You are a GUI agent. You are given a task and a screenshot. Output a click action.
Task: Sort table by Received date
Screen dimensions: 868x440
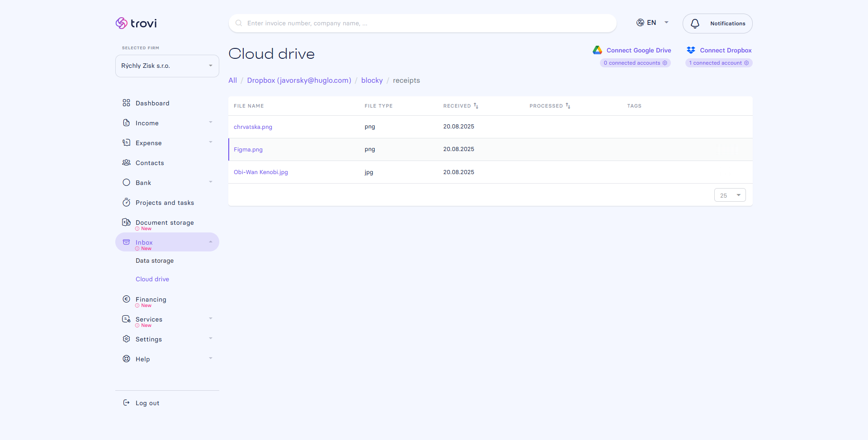tap(476, 106)
